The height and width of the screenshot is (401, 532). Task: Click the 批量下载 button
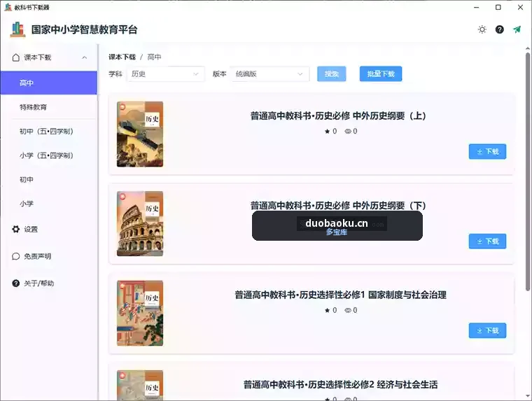pos(381,74)
